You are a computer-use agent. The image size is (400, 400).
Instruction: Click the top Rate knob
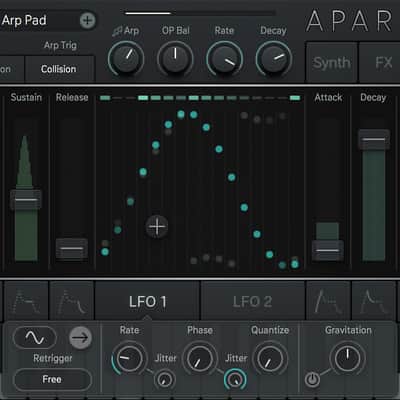tap(224, 59)
